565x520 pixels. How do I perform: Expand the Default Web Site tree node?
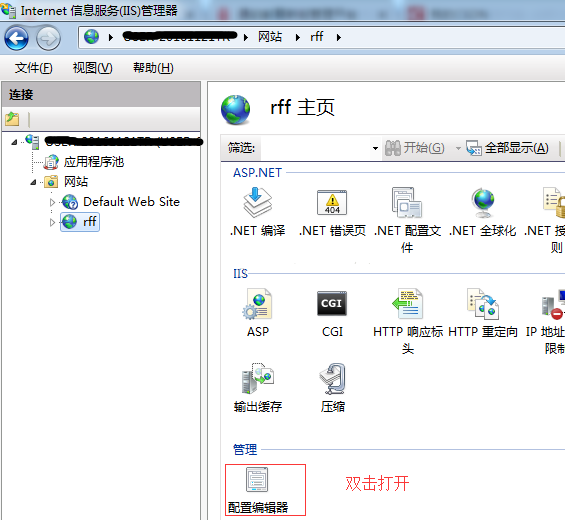[x=52, y=202]
